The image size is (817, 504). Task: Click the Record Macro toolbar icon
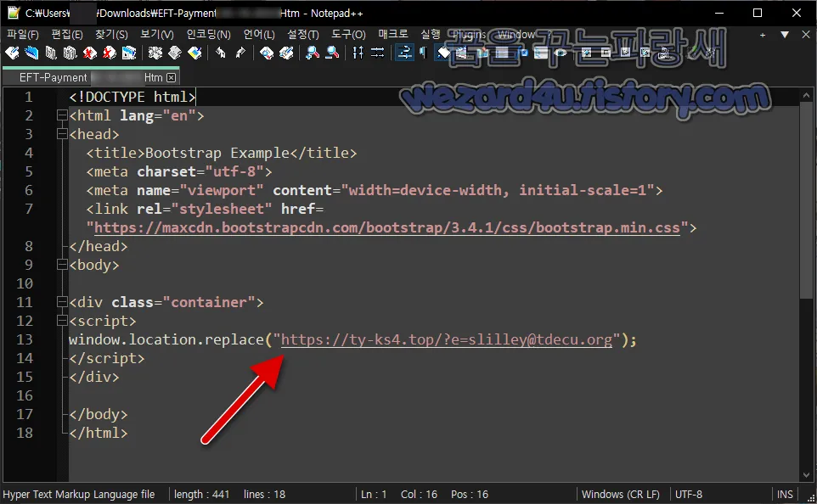coord(586,53)
